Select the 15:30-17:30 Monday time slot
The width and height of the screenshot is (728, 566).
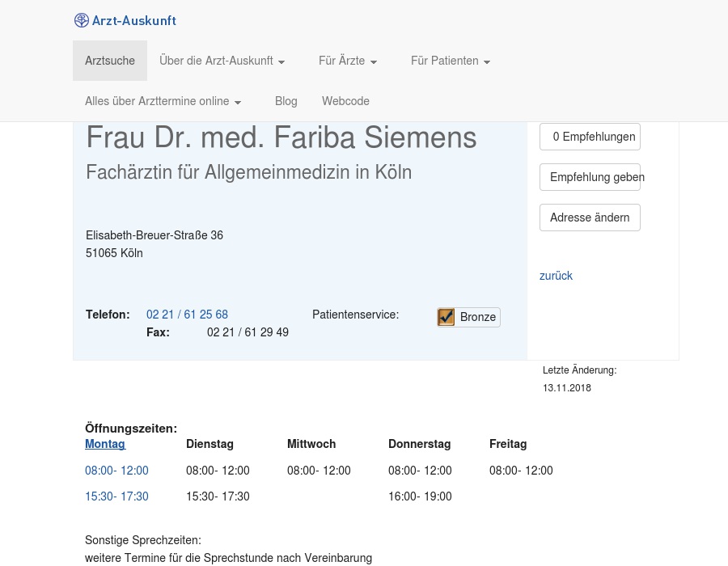[116, 496]
